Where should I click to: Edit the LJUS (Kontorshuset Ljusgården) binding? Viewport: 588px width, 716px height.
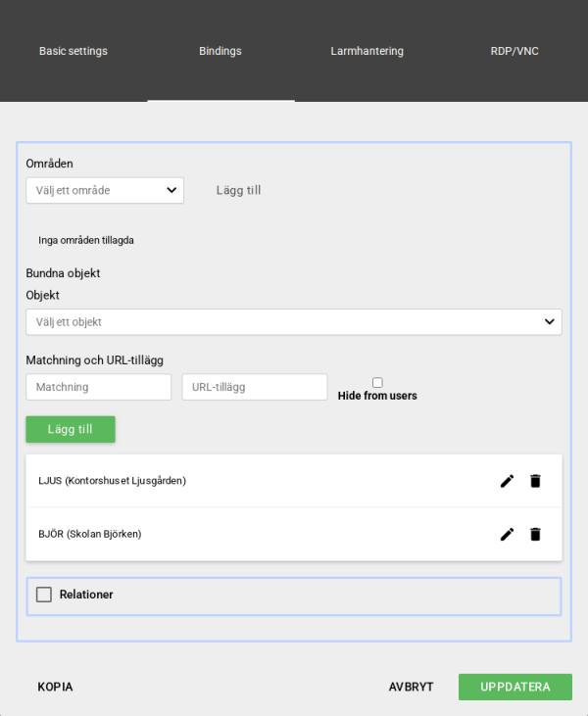(x=507, y=481)
